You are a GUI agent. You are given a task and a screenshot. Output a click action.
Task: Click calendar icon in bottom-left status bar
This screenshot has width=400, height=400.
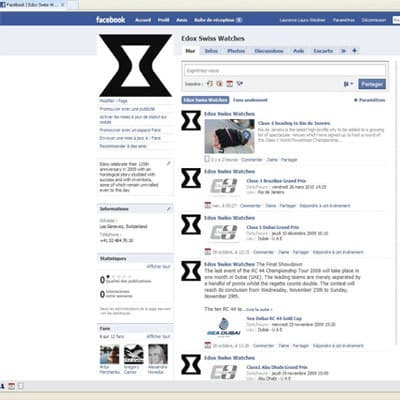[x=11, y=386]
